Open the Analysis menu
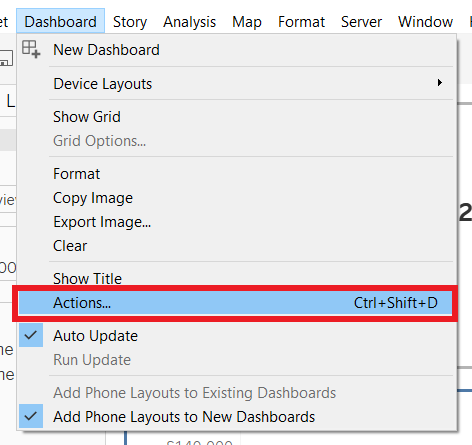The height and width of the screenshot is (445, 472). point(189,22)
